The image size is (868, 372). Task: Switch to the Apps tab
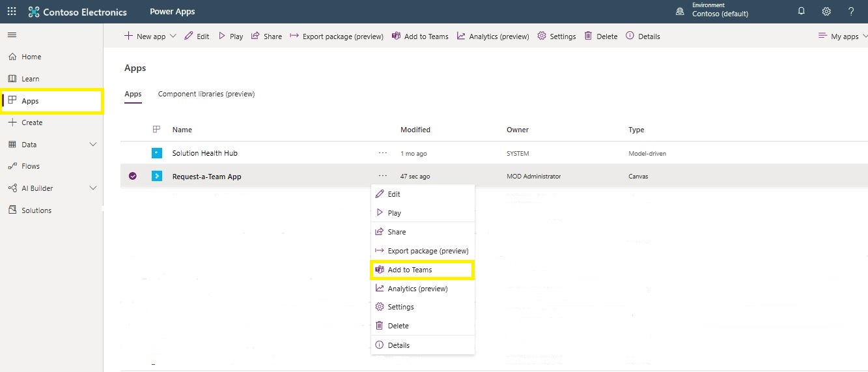133,94
